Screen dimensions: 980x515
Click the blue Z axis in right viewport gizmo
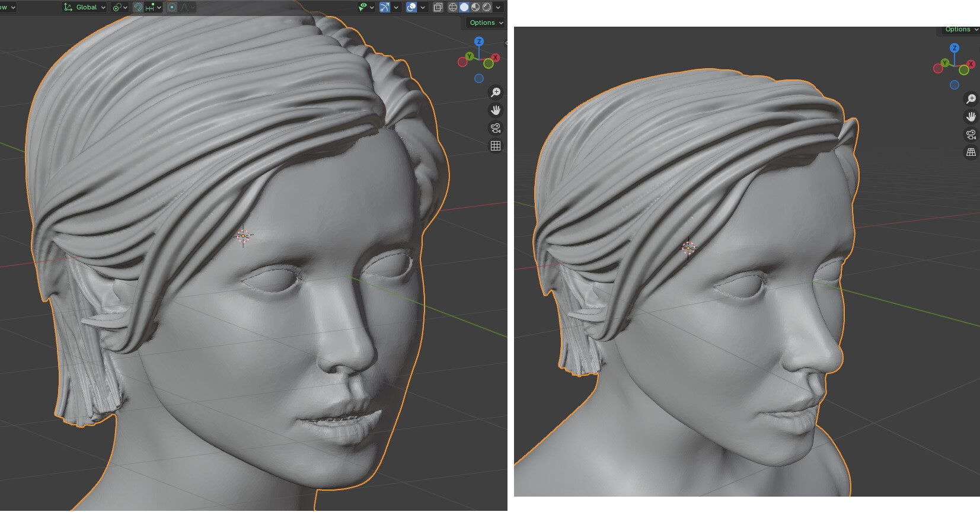tap(955, 48)
